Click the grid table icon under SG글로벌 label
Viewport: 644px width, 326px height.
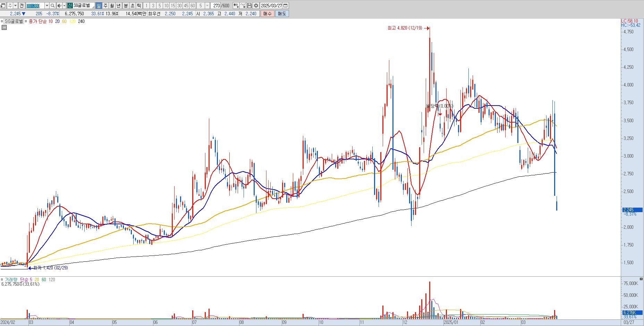4,27
